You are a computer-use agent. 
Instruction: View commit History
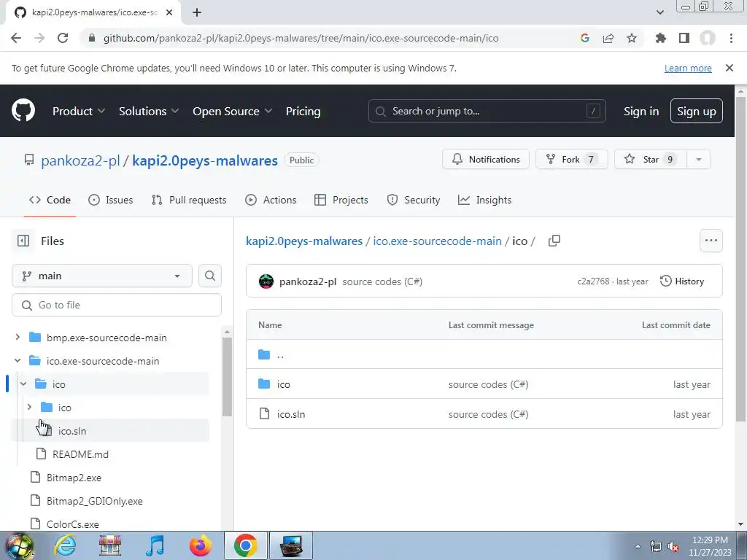tap(682, 281)
